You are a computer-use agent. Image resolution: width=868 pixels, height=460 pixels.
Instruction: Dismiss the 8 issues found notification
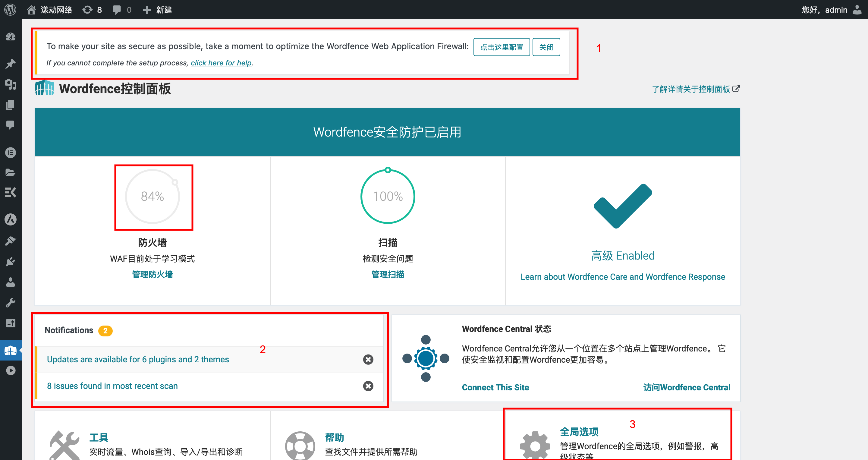(368, 386)
